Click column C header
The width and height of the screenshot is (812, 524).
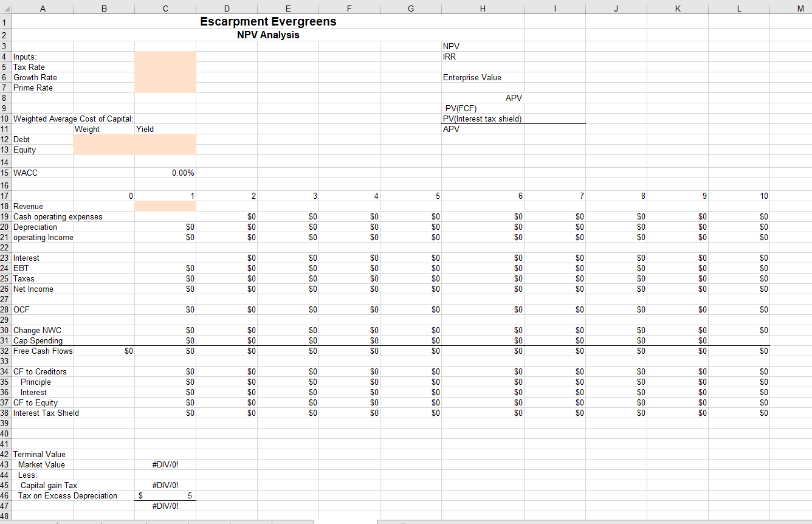[165, 9]
